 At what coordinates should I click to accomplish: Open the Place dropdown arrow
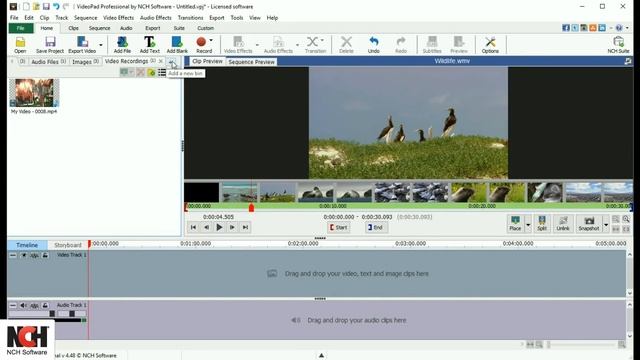coord(528,224)
